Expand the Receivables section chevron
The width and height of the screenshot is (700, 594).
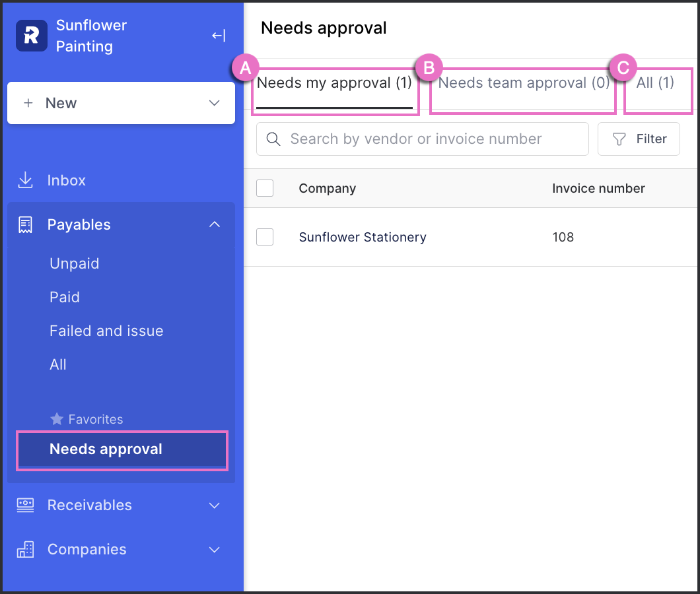pyautogui.click(x=215, y=506)
